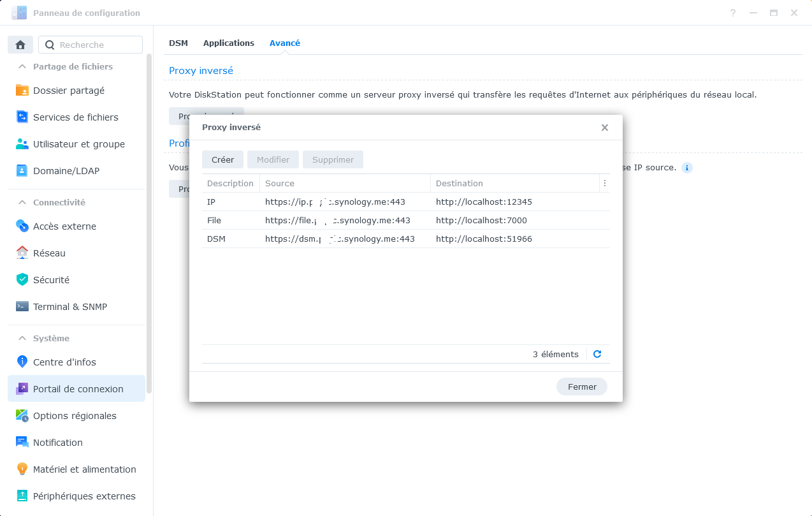Open Services de fichiers icon

[22, 117]
